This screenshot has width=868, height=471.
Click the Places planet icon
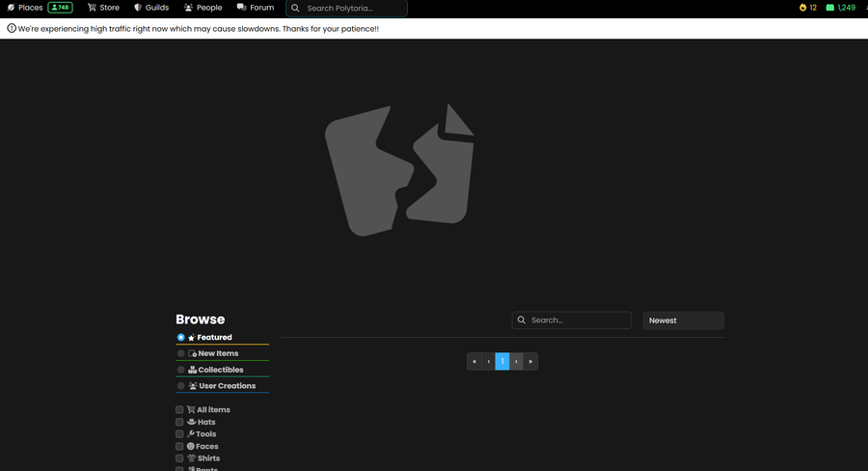click(x=11, y=8)
